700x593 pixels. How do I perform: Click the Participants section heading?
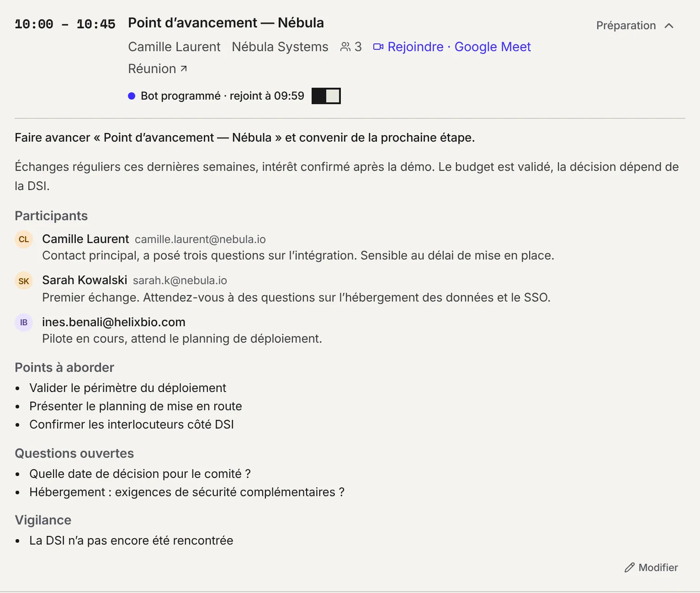tap(51, 216)
